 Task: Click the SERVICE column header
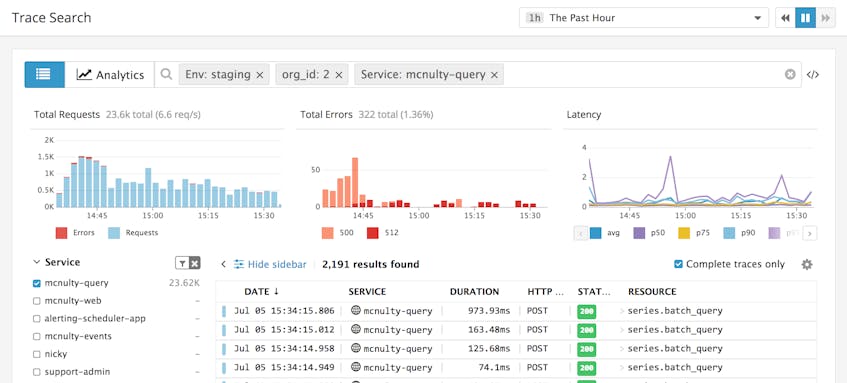click(367, 291)
